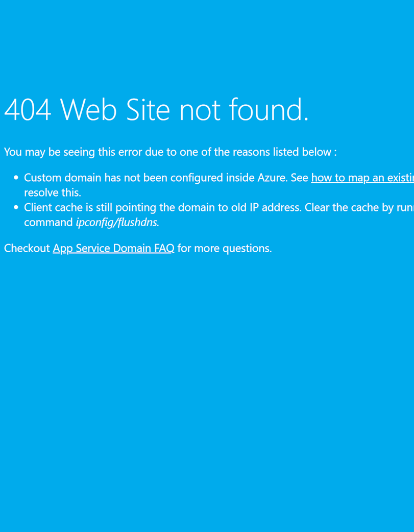Click the "for more questions." text
This screenshot has width=414, height=532.
click(x=225, y=248)
